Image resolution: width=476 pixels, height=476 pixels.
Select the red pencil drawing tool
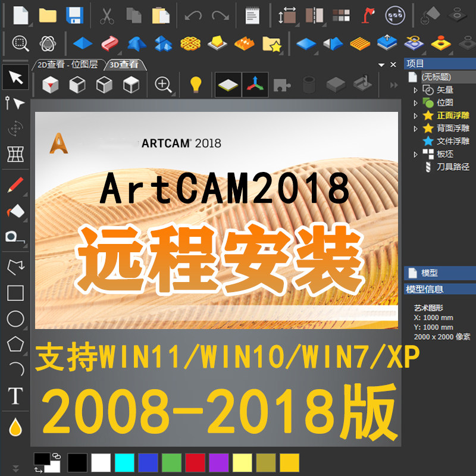(x=15, y=184)
